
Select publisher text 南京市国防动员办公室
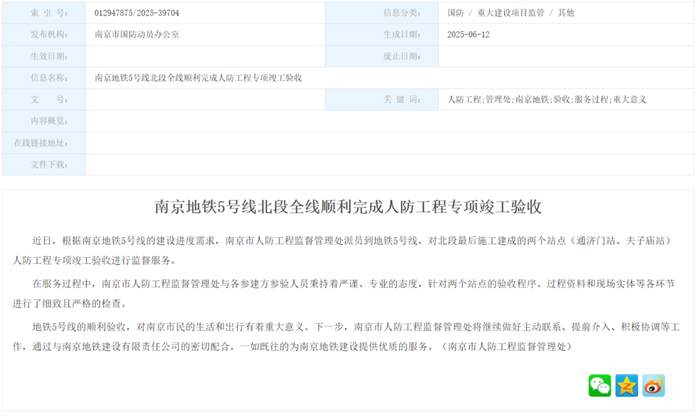coord(137,34)
